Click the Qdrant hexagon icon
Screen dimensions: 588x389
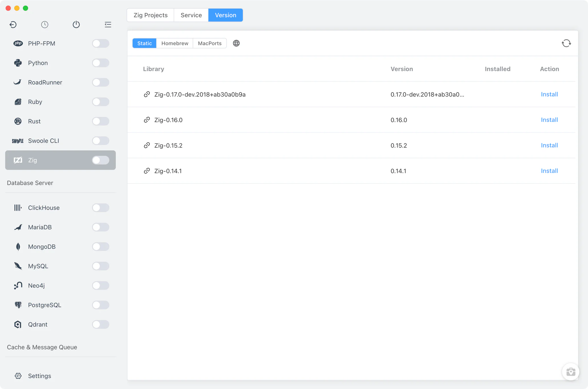[18, 324]
